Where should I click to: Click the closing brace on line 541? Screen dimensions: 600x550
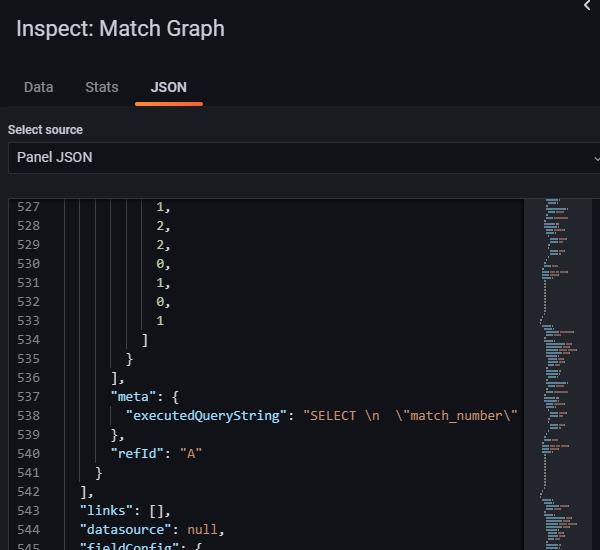tap(99, 473)
